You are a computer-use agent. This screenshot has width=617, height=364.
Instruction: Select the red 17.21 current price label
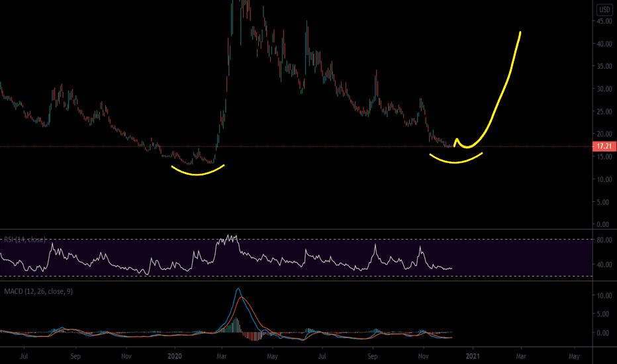point(604,146)
